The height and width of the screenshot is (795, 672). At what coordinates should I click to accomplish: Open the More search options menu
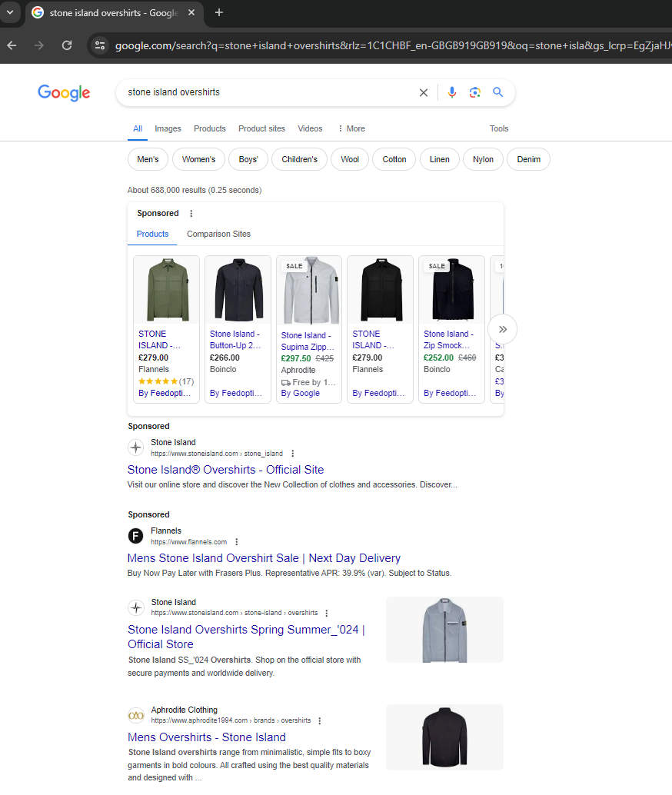351,128
